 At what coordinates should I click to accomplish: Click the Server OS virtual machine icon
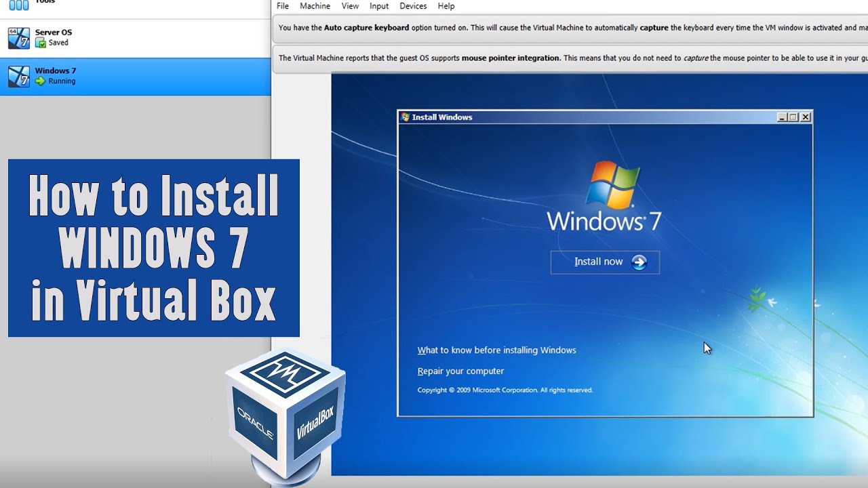click(x=19, y=38)
